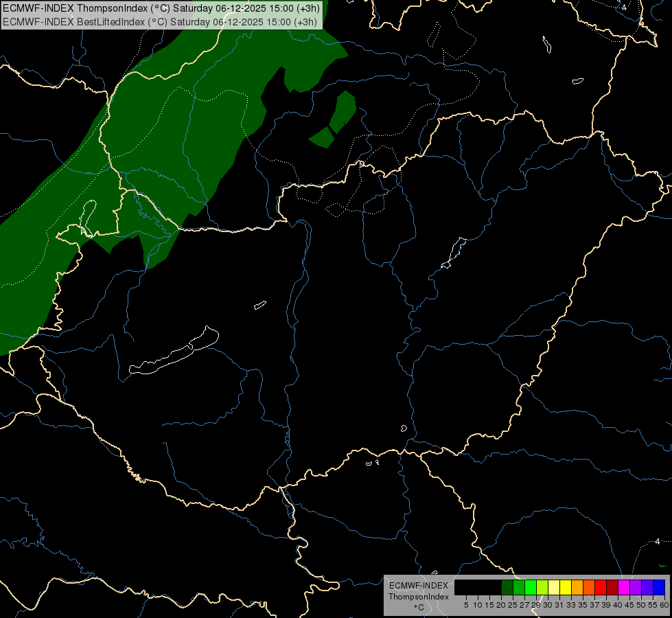The image size is (672, 618).
Task: Click the purple 45–50 legend swatch
Action: [x=636, y=587]
